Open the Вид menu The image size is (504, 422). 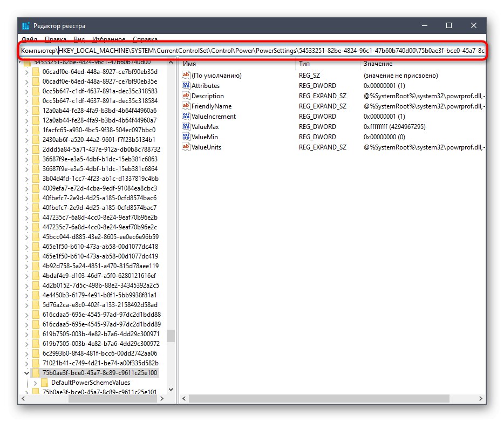pos(79,39)
